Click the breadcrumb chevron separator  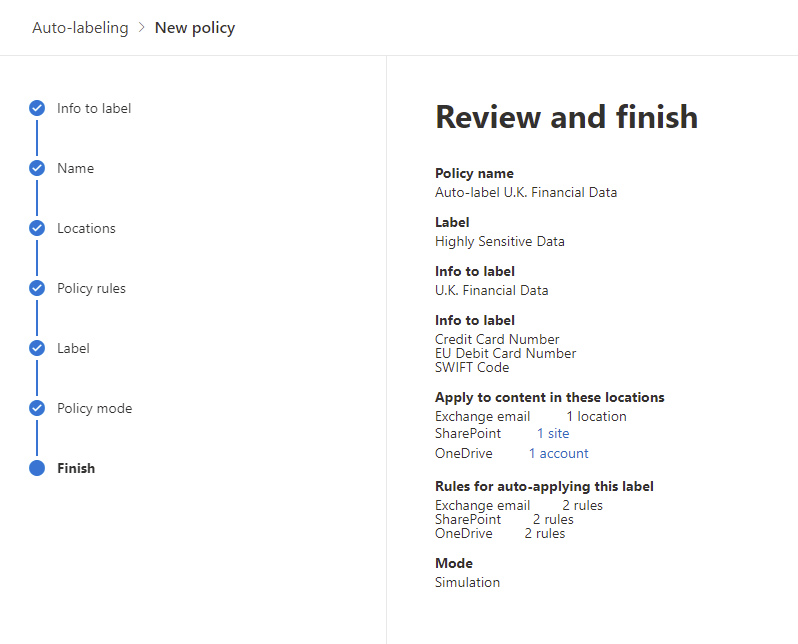click(142, 28)
